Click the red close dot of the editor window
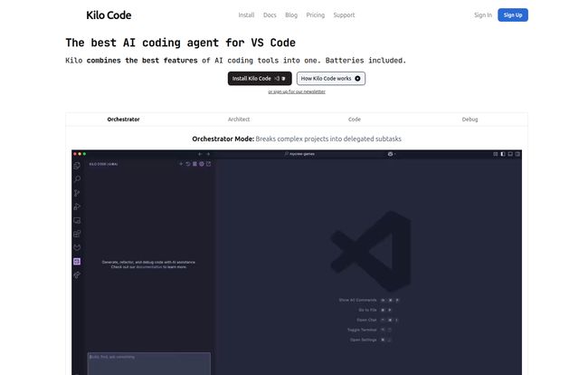This screenshot has height=375, width=588. point(75,154)
